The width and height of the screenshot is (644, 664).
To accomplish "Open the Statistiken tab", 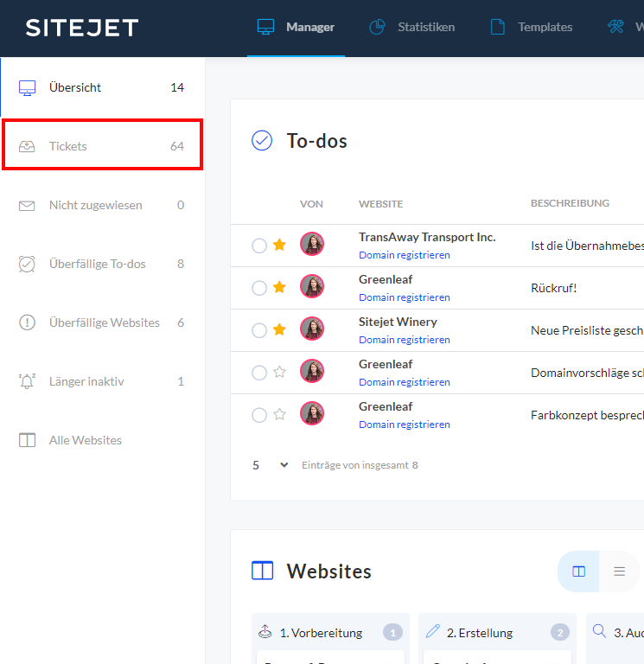I will [x=411, y=28].
